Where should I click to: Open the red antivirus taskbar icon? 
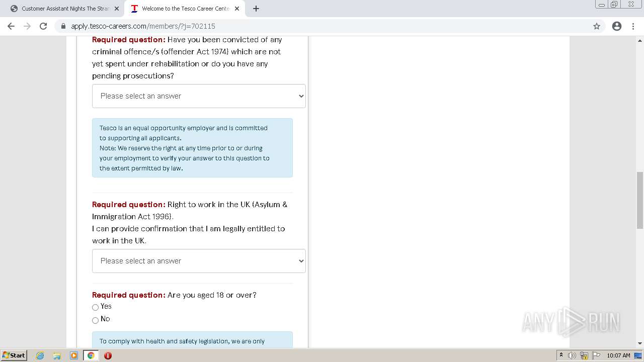point(108,355)
